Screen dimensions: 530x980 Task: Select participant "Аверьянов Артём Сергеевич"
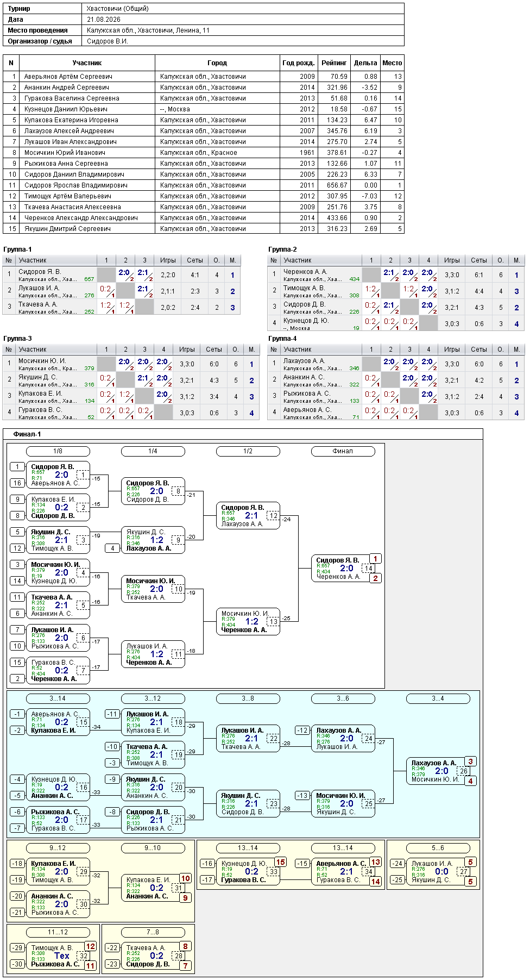coord(68,77)
